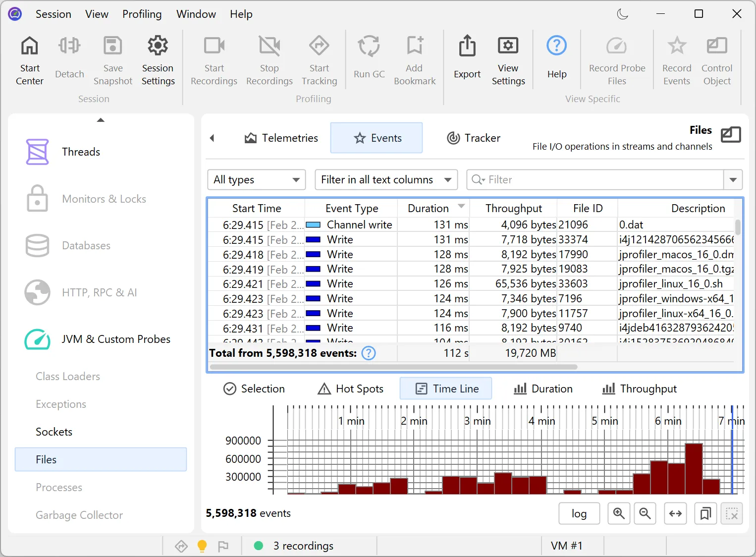Add a Bookmark from the toolbar

click(415, 59)
